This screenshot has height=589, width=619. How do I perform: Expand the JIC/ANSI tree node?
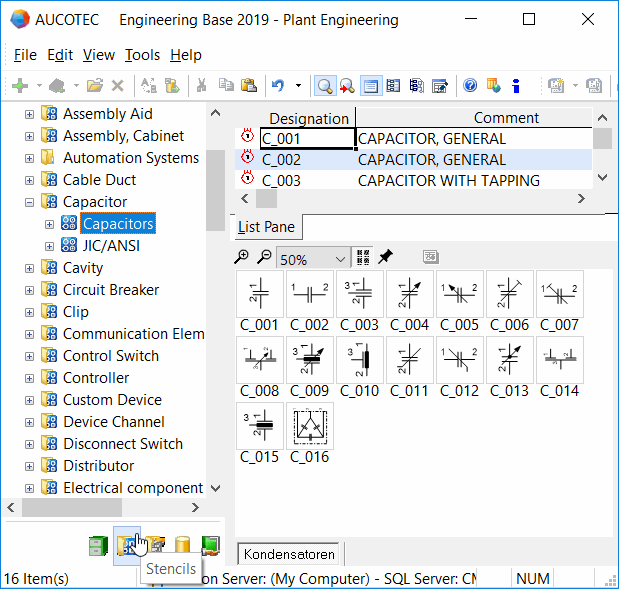[x=49, y=246]
